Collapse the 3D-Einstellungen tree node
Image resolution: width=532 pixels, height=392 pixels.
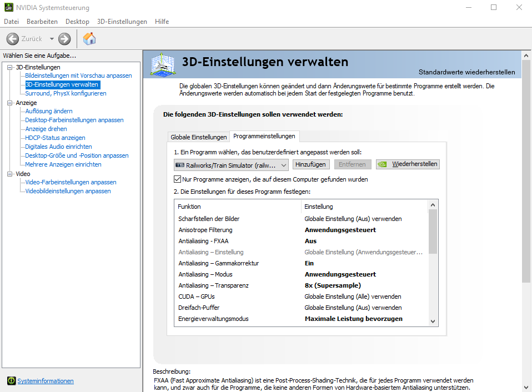(9, 67)
